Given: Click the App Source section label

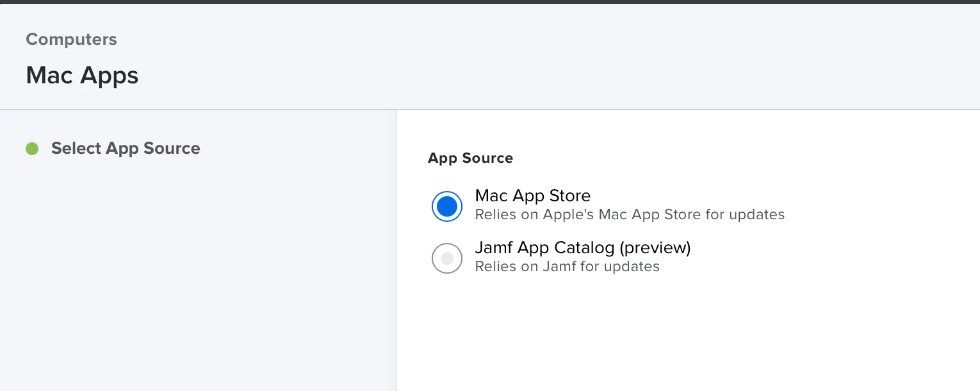Looking at the screenshot, I should [470, 158].
